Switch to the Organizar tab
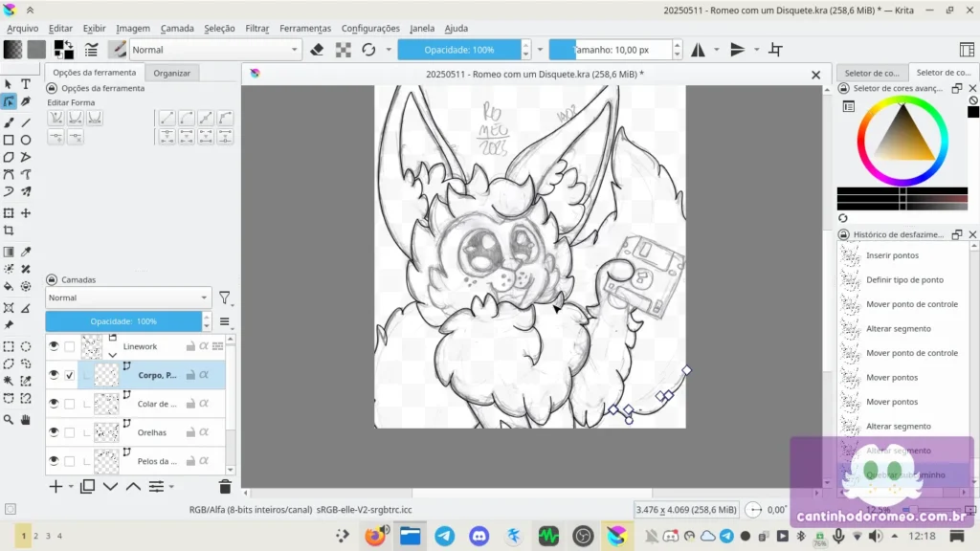This screenshot has height=551, width=980. (x=172, y=73)
